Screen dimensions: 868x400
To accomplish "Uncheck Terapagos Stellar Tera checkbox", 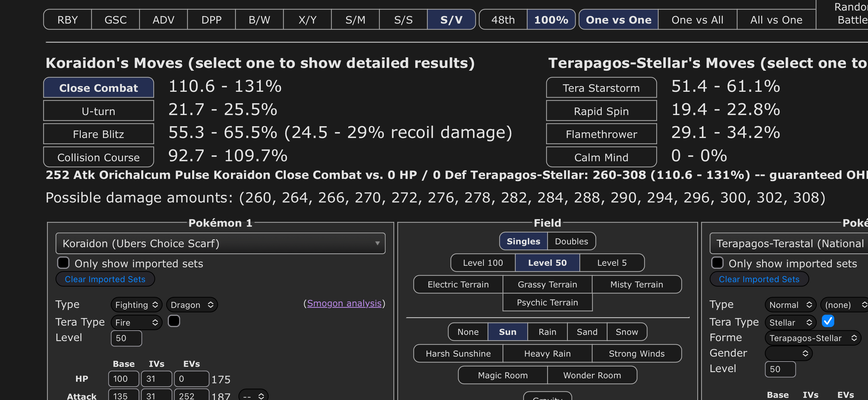I will (x=828, y=321).
